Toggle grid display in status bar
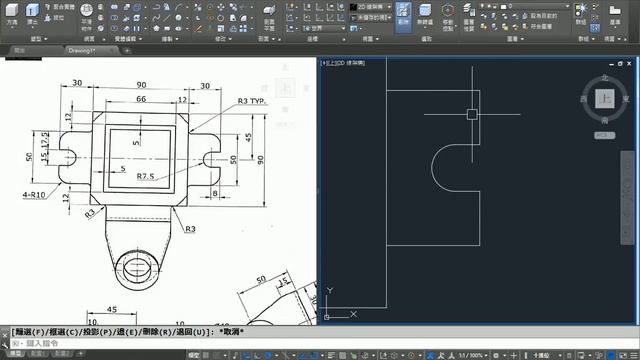 point(205,356)
